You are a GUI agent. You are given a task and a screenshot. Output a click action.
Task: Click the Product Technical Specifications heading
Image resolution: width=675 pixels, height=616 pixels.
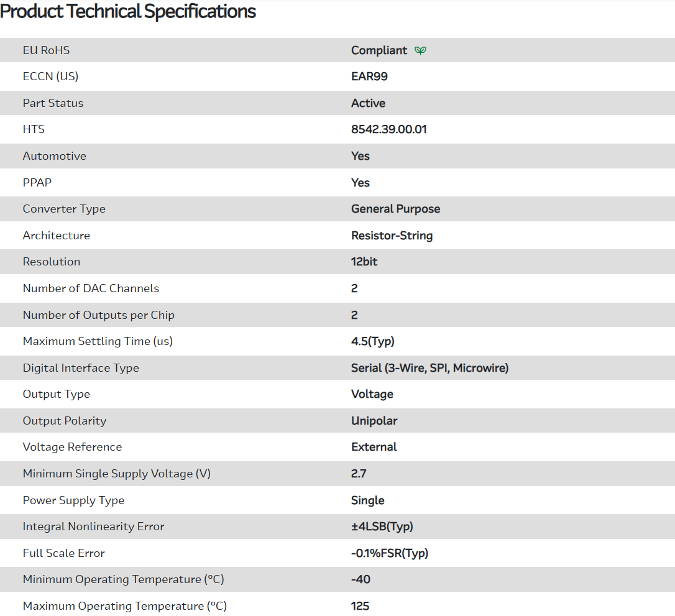pos(128,11)
